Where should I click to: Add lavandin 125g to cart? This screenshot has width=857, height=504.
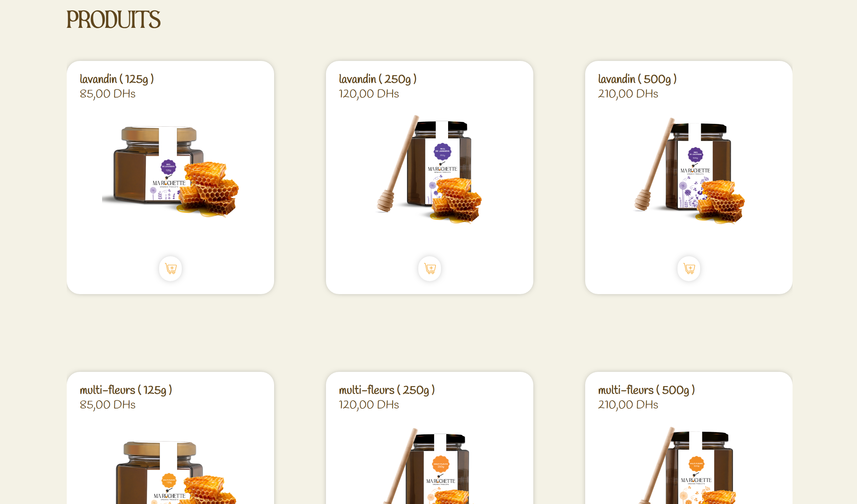click(170, 268)
